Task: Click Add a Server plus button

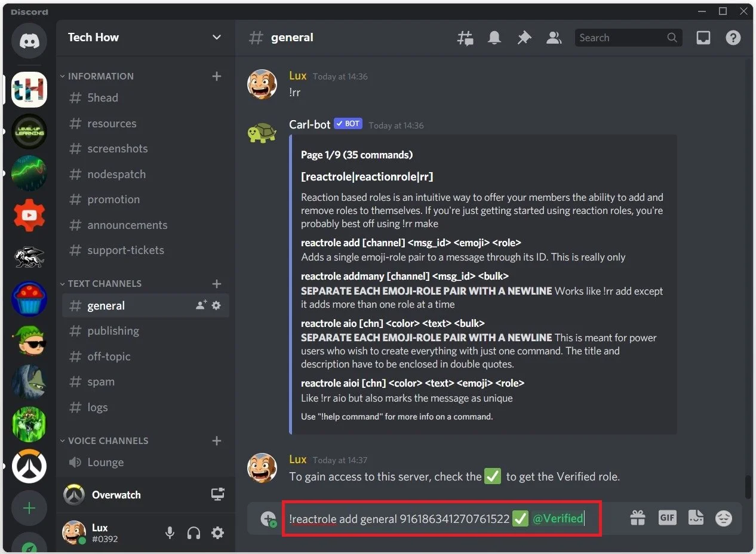Action: [x=29, y=508]
